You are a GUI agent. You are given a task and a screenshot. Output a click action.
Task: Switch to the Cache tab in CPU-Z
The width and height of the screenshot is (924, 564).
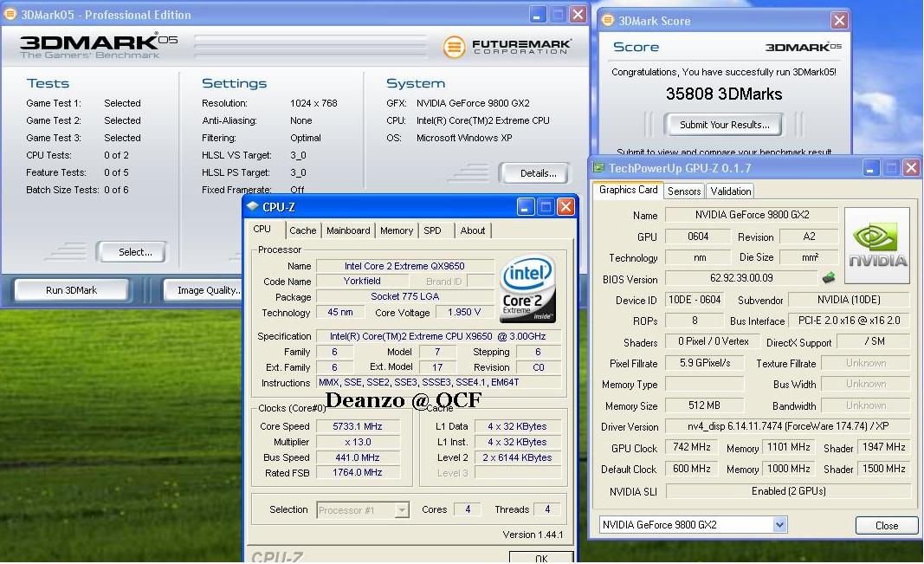[x=303, y=230]
